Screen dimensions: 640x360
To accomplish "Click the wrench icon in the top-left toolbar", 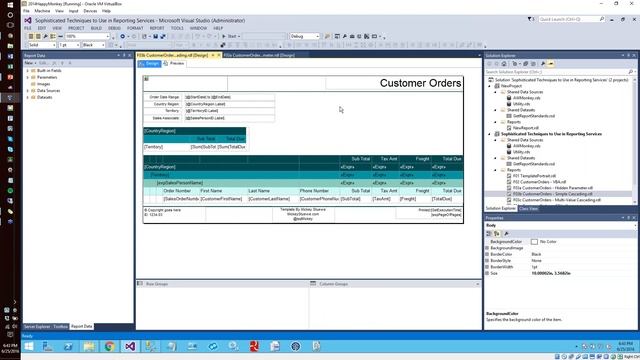I will point(45,36).
